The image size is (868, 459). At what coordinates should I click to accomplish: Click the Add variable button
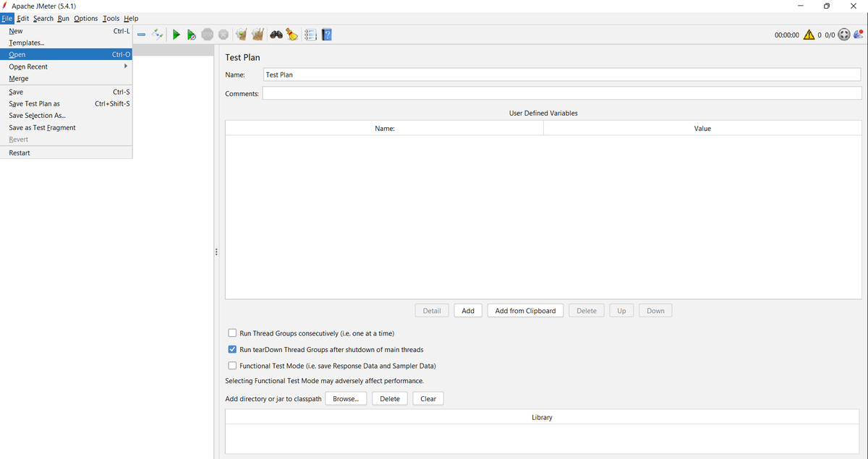pos(468,310)
